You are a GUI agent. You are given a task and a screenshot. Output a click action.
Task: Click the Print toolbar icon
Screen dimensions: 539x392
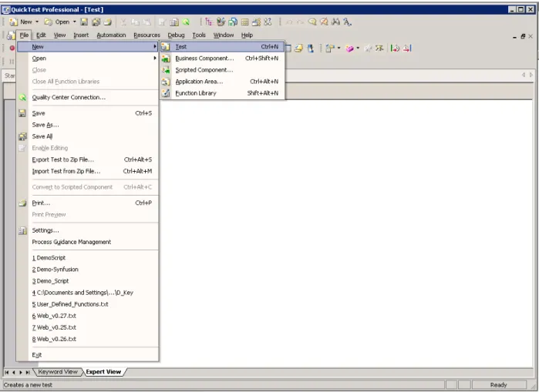click(x=108, y=22)
